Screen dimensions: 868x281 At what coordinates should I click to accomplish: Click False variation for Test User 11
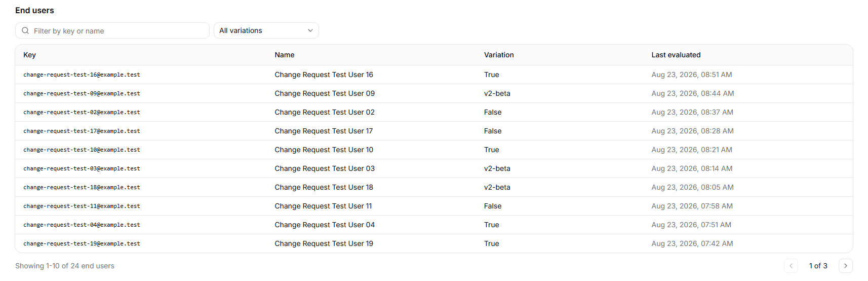pos(493,206)
